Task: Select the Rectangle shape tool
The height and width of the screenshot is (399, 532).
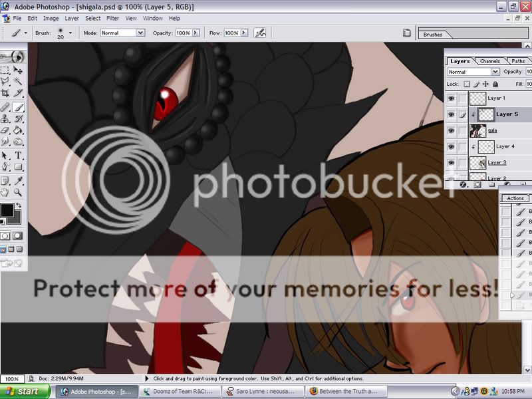Action: [18, 167]
